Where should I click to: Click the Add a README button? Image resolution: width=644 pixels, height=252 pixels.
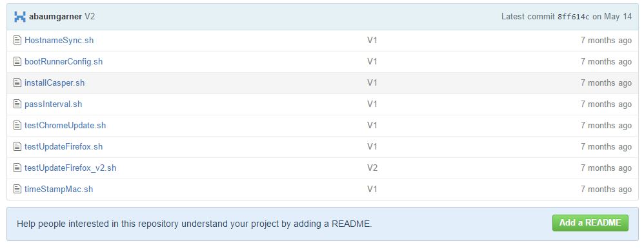[x=590, y=223]
